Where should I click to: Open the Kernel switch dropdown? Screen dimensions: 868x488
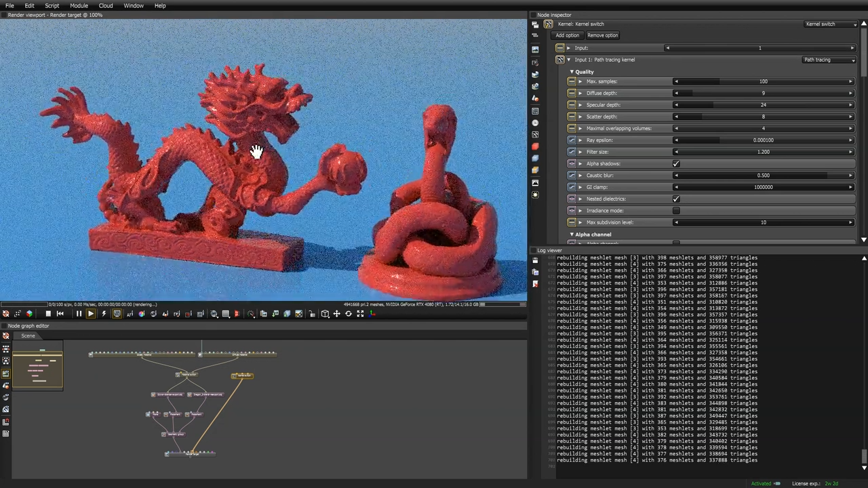pos(830,24)
